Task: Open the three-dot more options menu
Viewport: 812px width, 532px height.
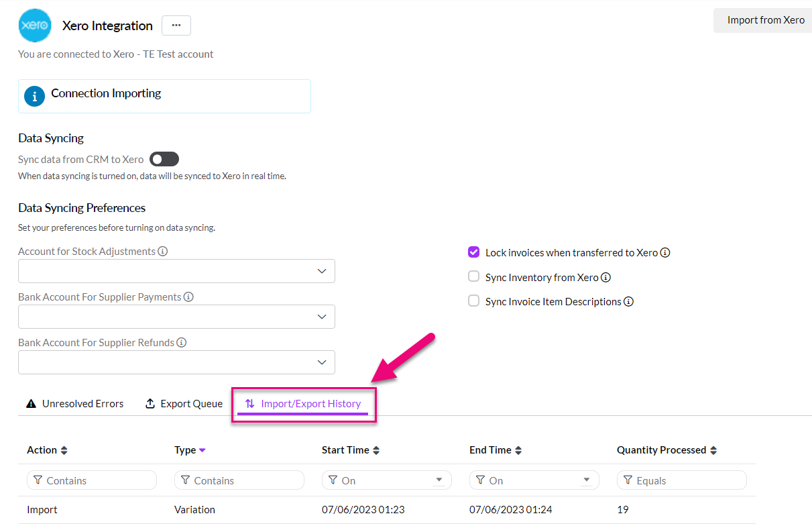Action: 176,25
